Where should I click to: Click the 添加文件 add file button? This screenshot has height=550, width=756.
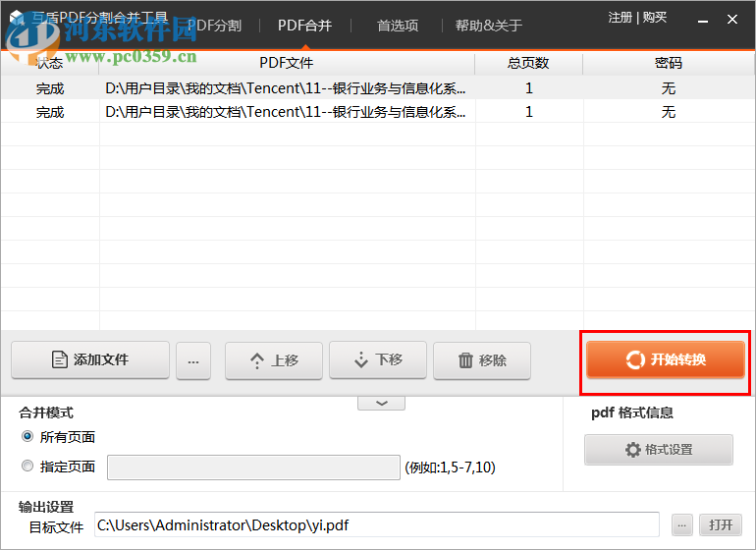point(90,359)
